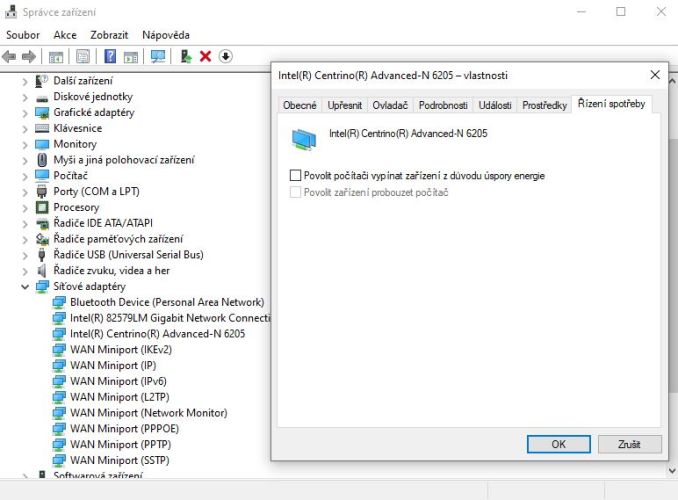Click the Klávesnice keyboard icon
The width and height of the screenshot is (678, 500).
click(42, 128)
